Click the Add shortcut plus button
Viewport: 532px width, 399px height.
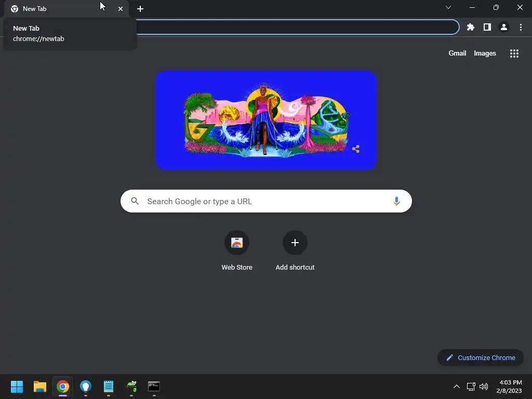[x=295, y=243]
